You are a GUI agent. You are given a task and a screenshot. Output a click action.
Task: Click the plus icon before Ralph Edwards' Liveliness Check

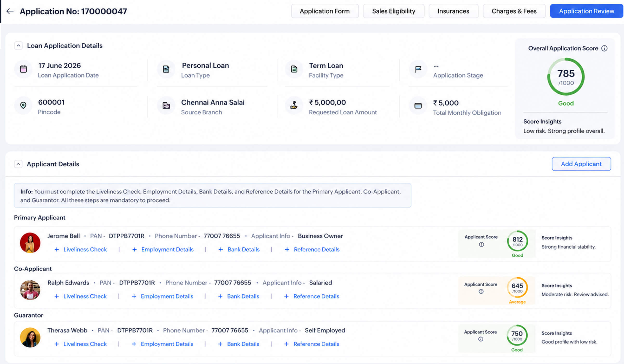[x=56, y=296]
